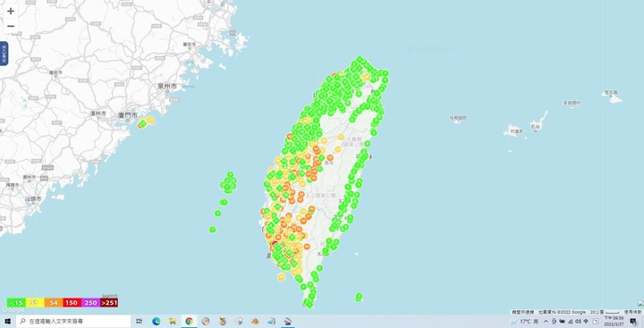Select the orange 54 legend swatch
The height and width of the screenshot is (328, 644).
coord(54,303)
